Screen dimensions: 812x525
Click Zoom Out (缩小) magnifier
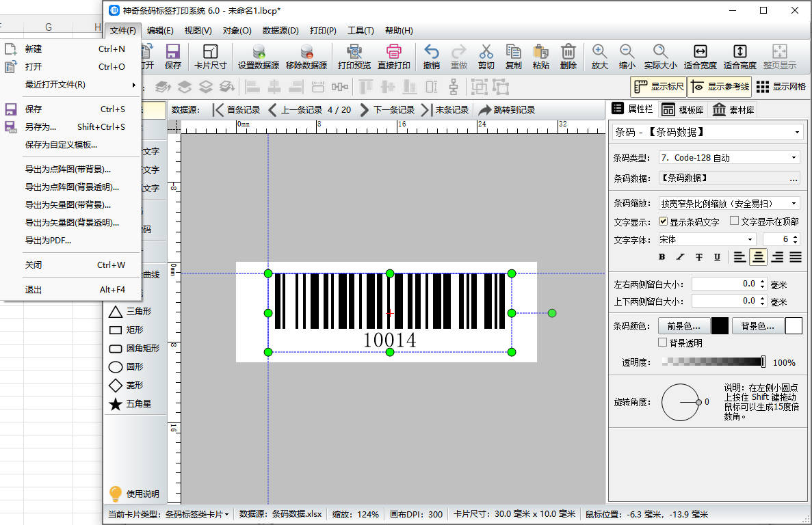(x=627, y=56)
